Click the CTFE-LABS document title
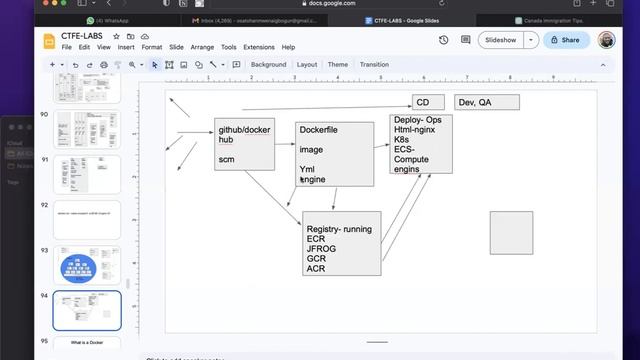The width and height of the screenshot is (640, 360). tap(82, 36)
